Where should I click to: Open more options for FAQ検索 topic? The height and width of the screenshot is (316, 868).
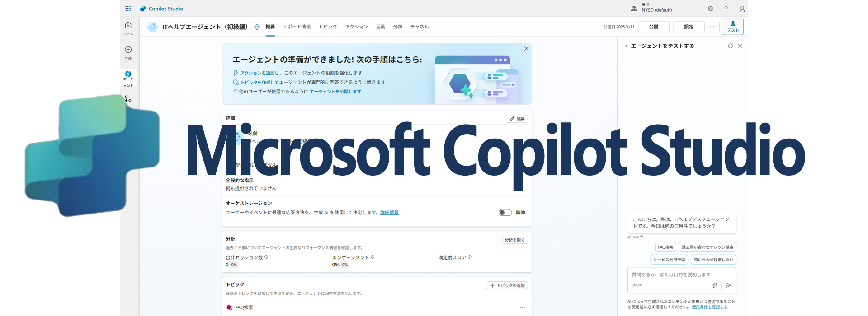pyautogui.click(x=523, y=307)
